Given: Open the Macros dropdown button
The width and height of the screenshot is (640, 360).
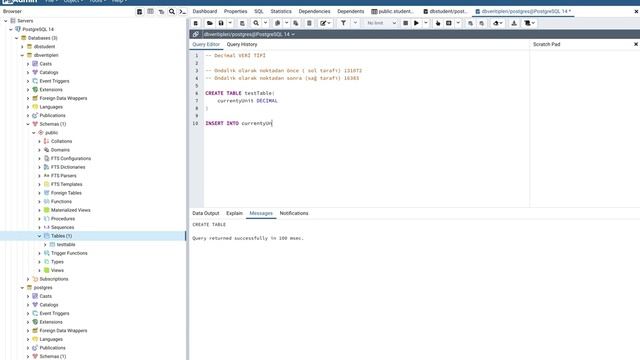Looking at the screenshot, I should point(529,23).
